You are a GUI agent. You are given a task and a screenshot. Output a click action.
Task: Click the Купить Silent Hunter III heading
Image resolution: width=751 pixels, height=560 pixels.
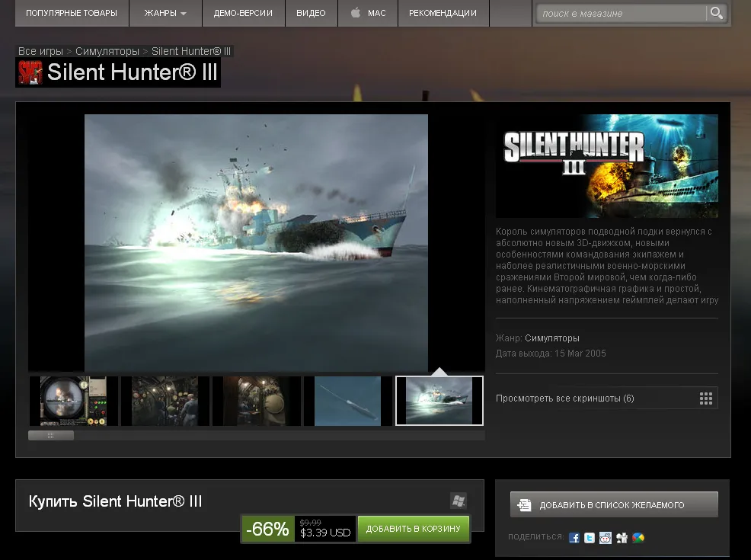pos(116,501)
